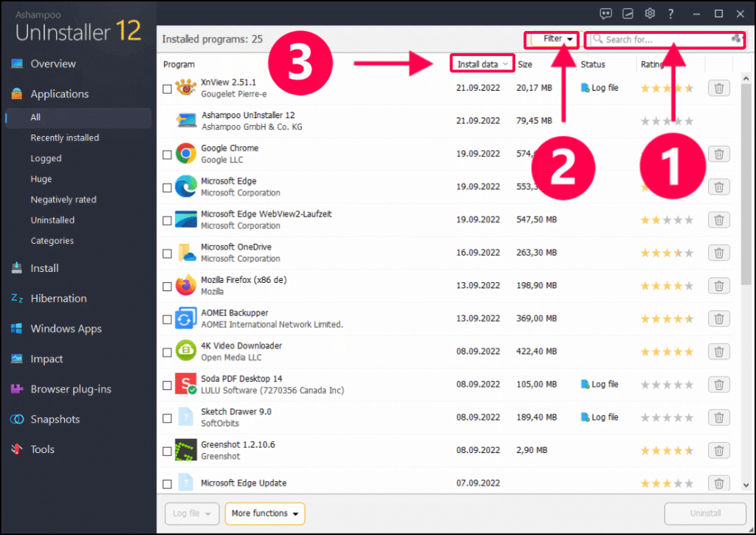Screen dimensions: 756x535
Task: Open the Log file dropdown at bottom
Action: [192, 514]
